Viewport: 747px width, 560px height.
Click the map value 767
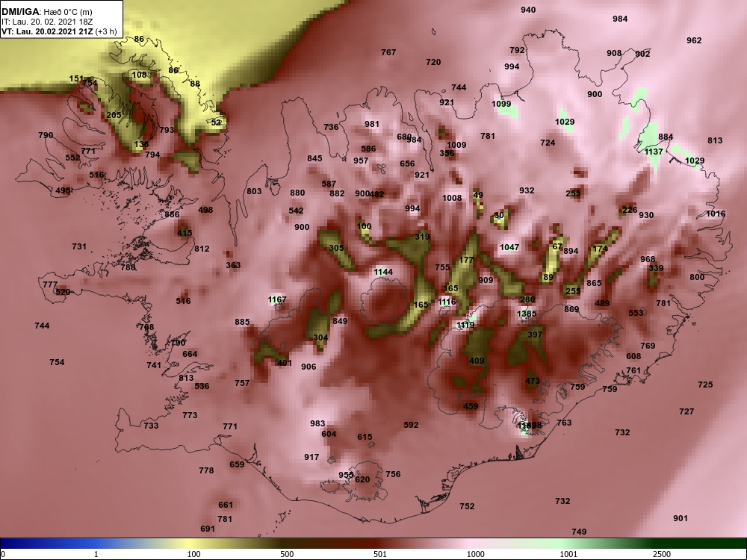[x=388, y=52]
